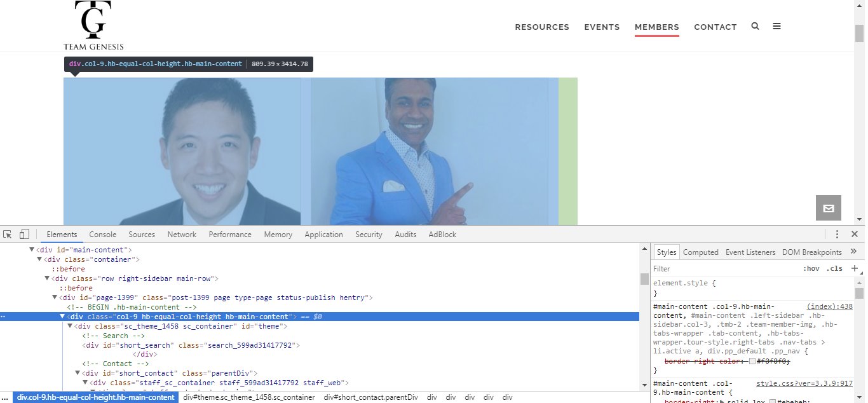Select div#short_contact.parentDiv breadcrumb
This screenshot has width=868, height=403.
(370, 397)
